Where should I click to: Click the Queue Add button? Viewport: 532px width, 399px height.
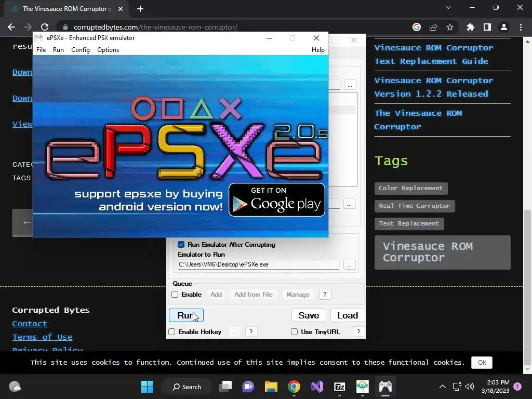[216, 295]
